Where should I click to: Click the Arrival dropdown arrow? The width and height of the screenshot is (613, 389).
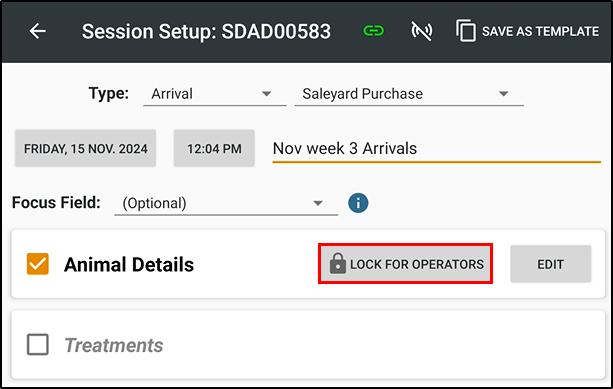pyautogui.click(x=266, y=94)
